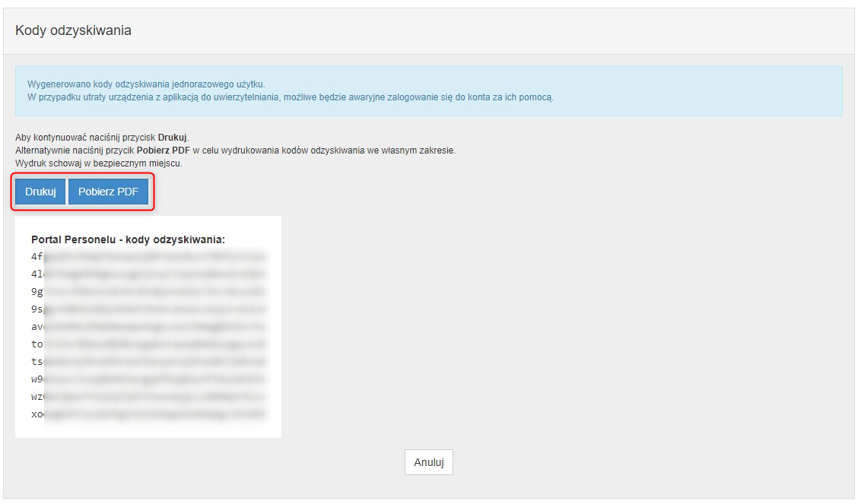The image size is (861, 504).
Task: Click the "Kody odzyskiwania" page heading
Action: coord(73,31)
